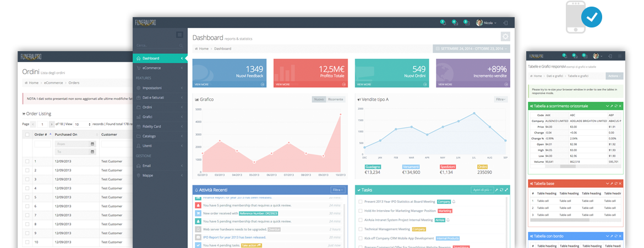Click the Order # filter input field
The height and width of the screenshot is (248, 644).
[43, 144]
